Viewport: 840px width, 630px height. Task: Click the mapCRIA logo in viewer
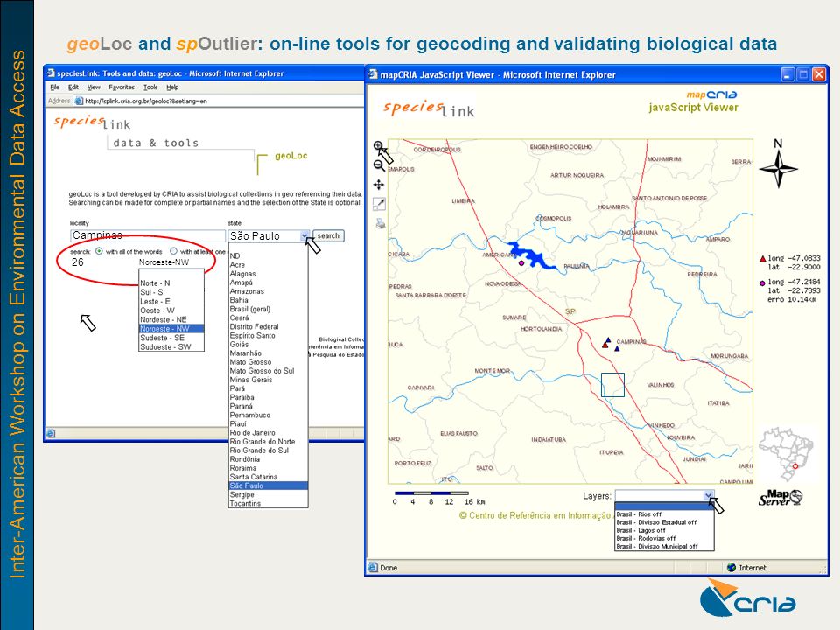point(711,94)
